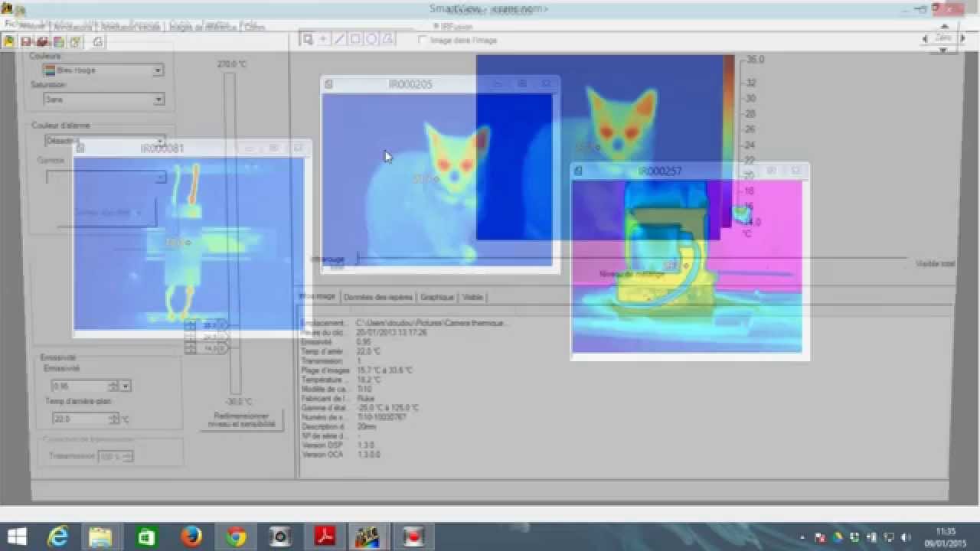This screenshot has height=551, width=980.
Task: Select the line marker tool
Action: click(340, 39)
